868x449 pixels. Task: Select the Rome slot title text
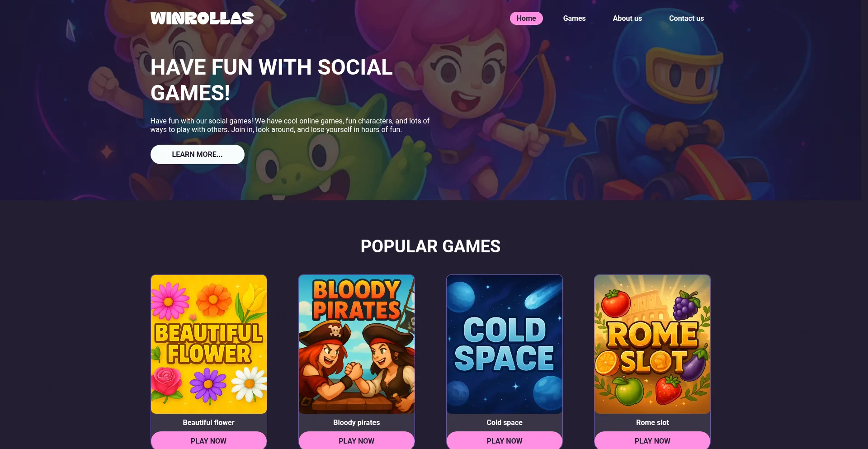pos(652,422)
